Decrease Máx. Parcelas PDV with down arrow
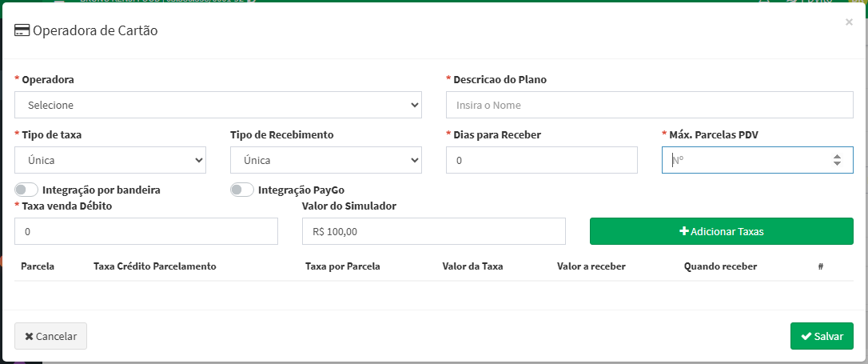The width and height of the screenshot is (868, 364). coord(837,163)
